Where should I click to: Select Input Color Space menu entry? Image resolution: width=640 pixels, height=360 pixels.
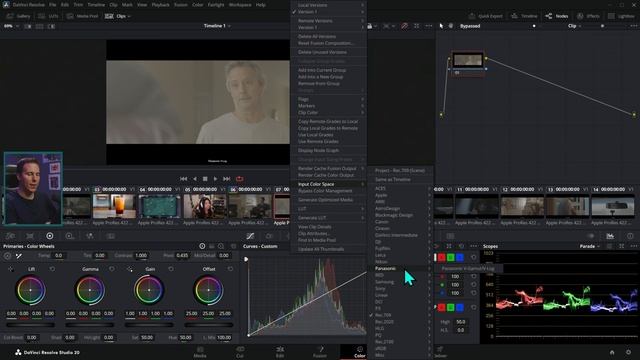330,184
